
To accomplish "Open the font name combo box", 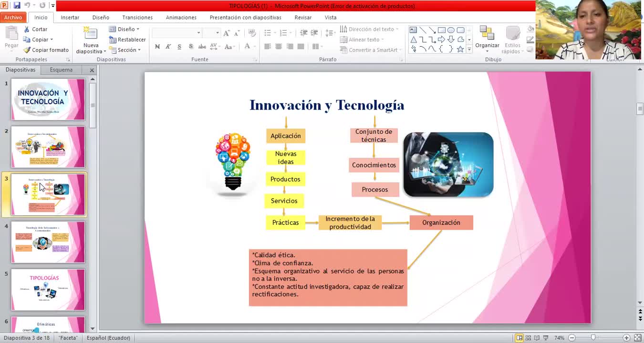I will (177, 33).
